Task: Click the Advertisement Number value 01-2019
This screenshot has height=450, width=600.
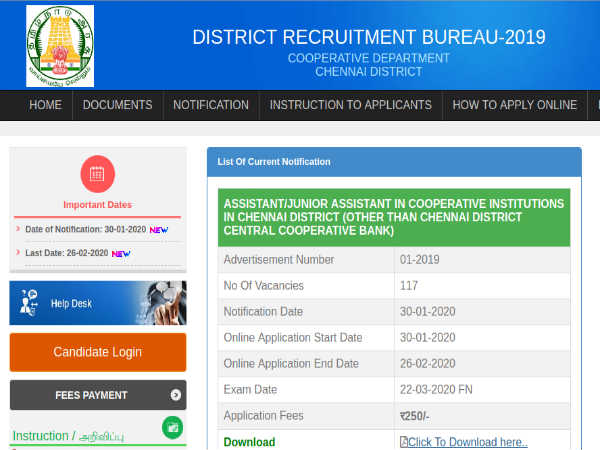Action: click(420, 260)
